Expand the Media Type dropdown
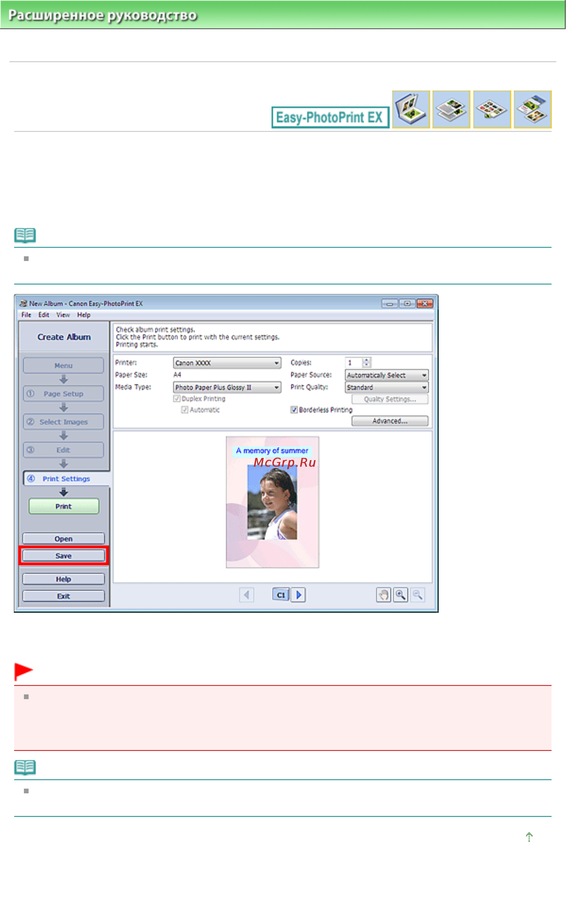Image resolution: width=566 pixels, height=924 pixels. 227,387
